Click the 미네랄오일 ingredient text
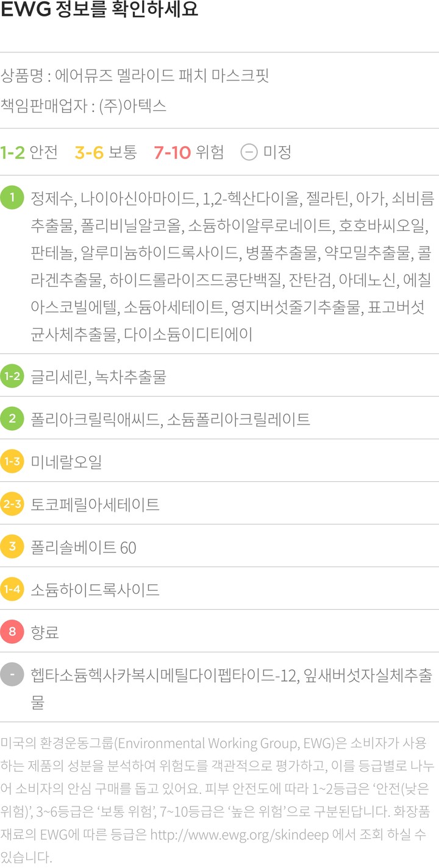This screenshot has height=868, width=439. click(x=66, y=462)
